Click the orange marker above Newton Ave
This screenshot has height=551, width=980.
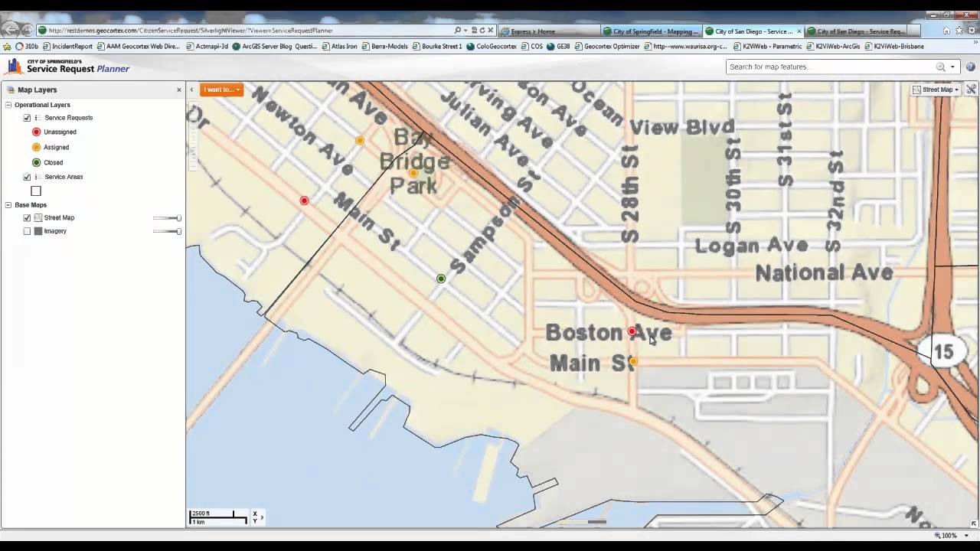(x=360, y=140)
